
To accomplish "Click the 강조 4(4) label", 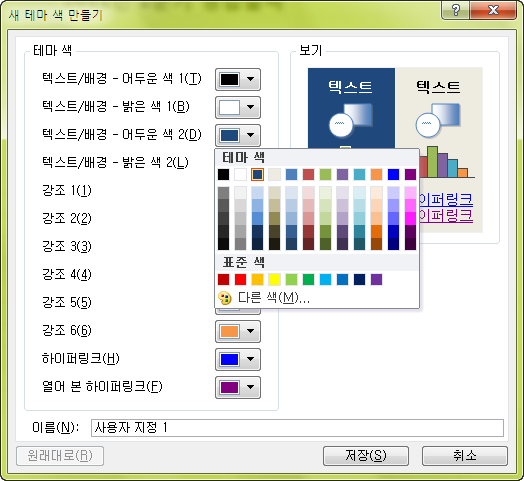I will tap(67, 275).
